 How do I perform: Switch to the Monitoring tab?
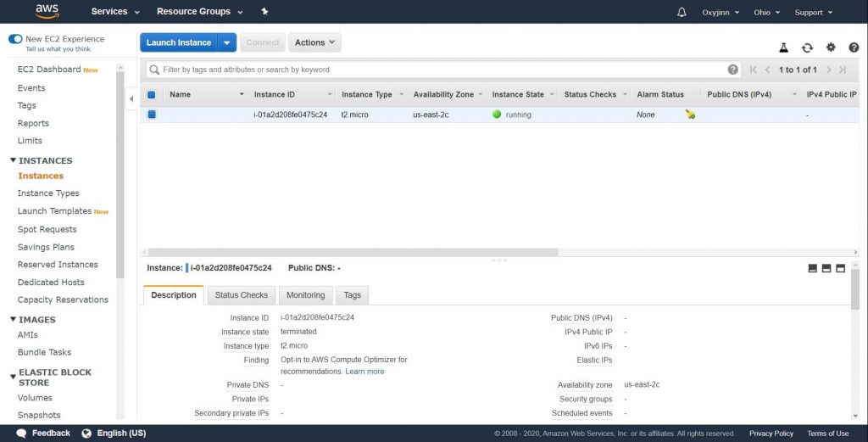click(x=305, y=295)
